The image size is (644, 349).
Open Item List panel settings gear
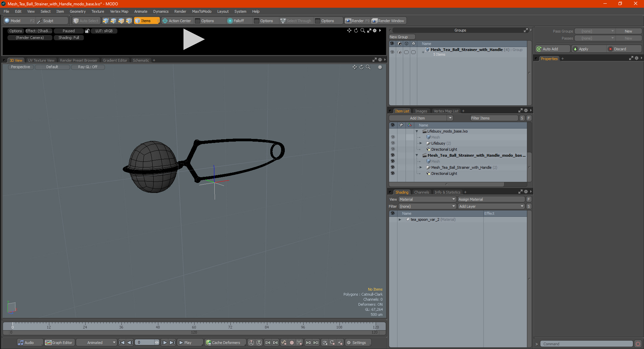(526, 111)
